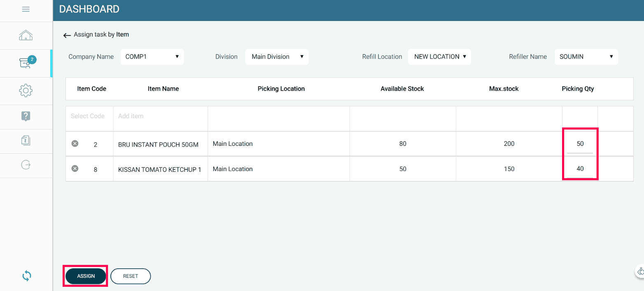Click the Available Stock column header

point(402,89)
